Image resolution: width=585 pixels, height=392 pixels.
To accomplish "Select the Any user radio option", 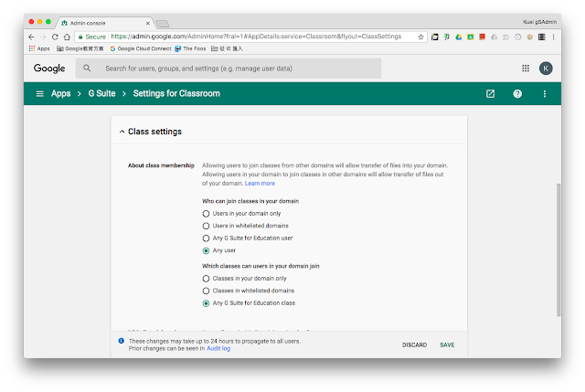I will (x=206, y=250).
